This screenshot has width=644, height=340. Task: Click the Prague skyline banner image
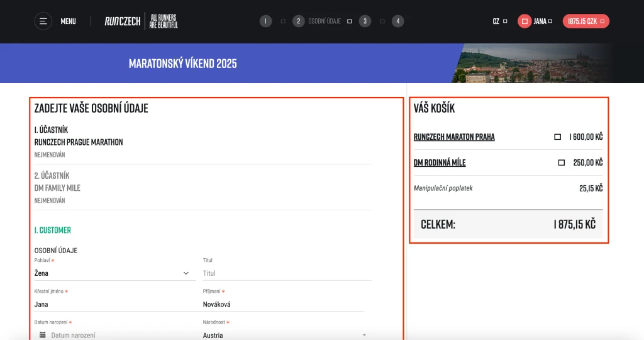pos(534,64)
